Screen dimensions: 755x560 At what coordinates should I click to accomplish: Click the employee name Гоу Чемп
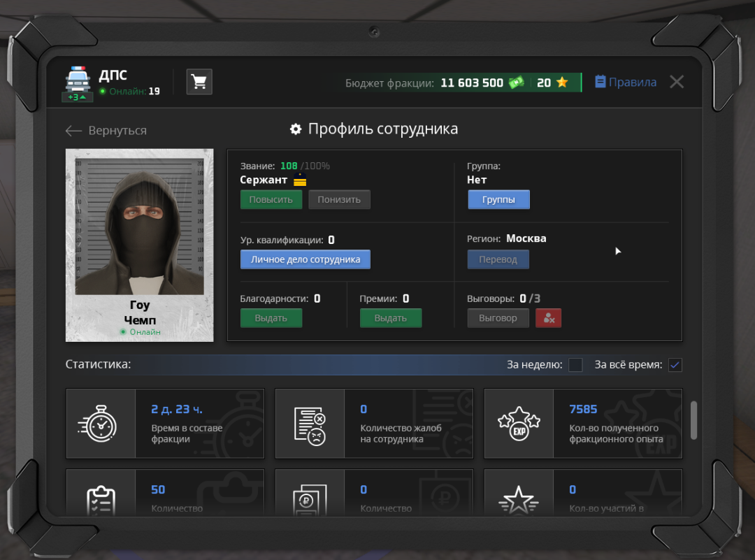(x=140, y=313)
